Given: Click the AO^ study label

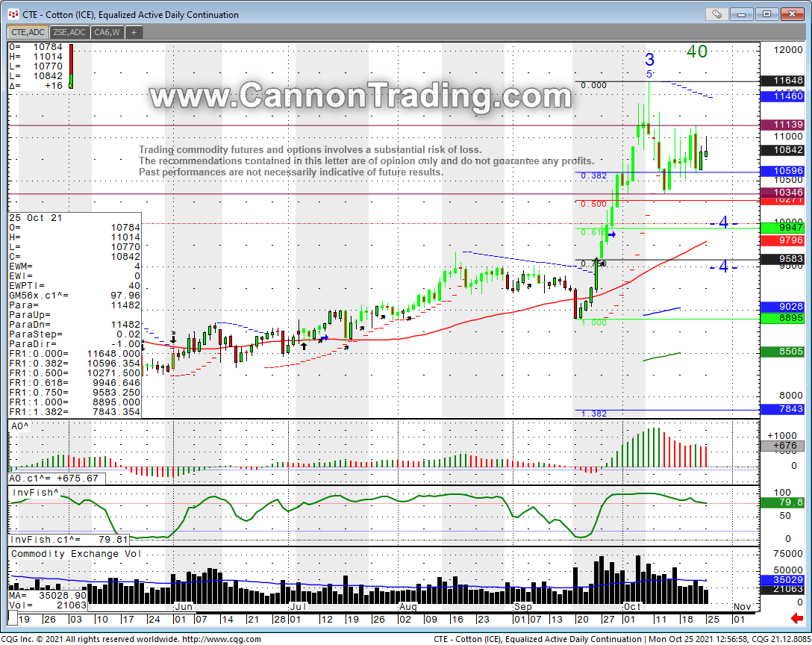Looking at the screenshot, I should [21, 426].
